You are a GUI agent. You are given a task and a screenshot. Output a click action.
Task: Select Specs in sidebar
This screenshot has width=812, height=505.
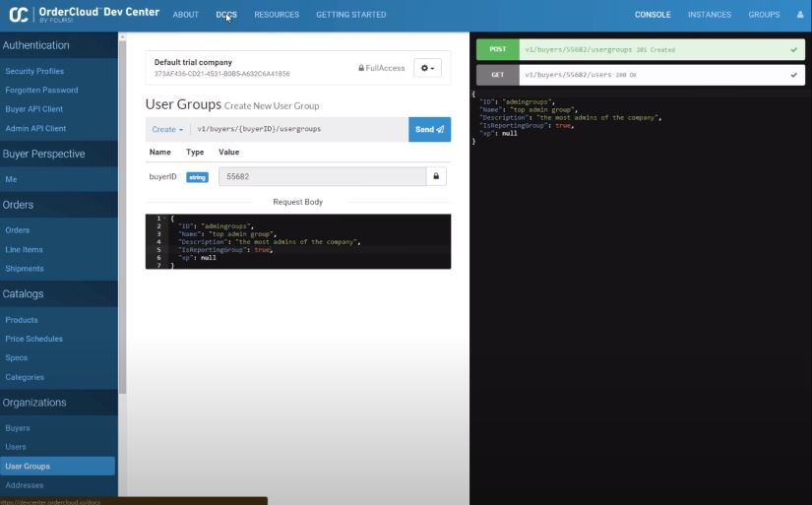[x=16, y=358]
